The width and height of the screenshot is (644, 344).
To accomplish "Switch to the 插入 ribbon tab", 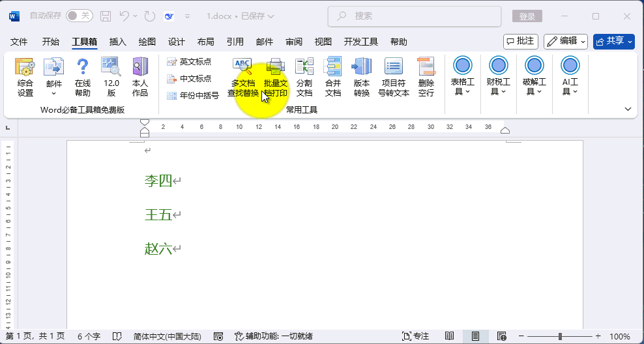I will coord(118,42).
